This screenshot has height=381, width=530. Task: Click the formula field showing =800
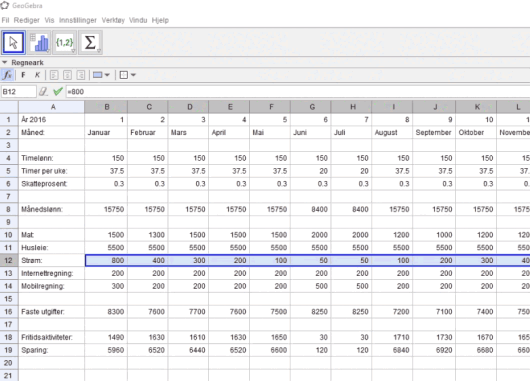point(297,92)
